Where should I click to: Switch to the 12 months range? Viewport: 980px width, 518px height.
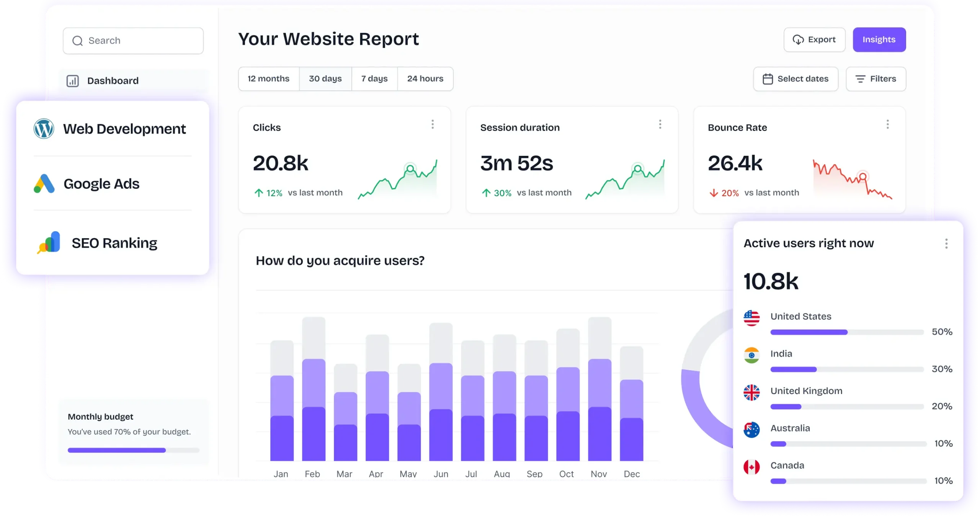coord(268,79)
